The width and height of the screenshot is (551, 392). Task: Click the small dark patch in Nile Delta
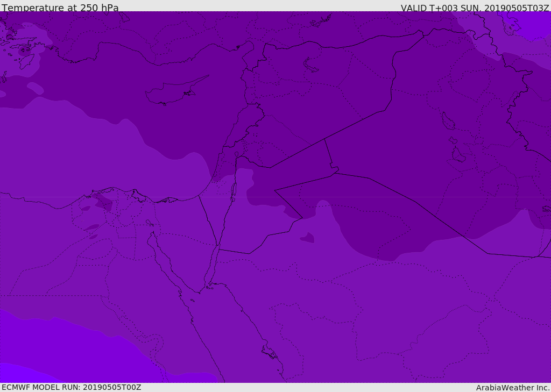(x=102, y=203)
